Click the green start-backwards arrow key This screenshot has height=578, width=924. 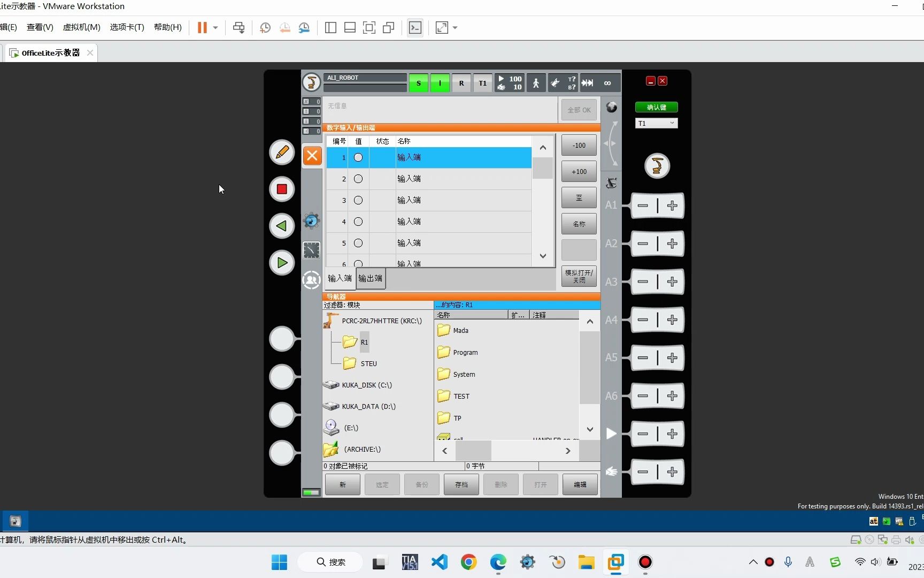pos(282,226)
